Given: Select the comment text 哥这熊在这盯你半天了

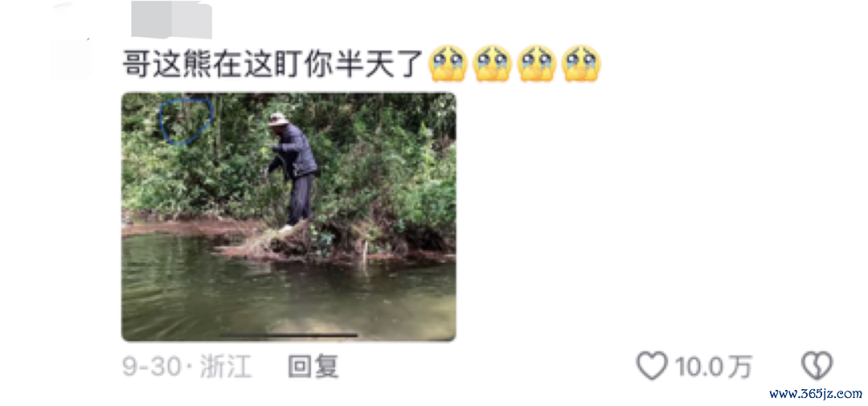Looking at the screenshot, I should pyautogui.click(x=273, y=64).
